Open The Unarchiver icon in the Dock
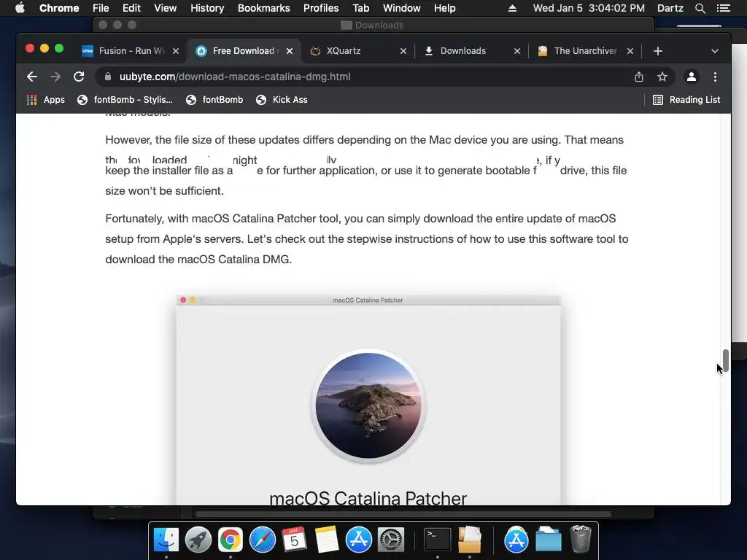The width and height of the screenshot is (747, 560). [x=470, y=540]
